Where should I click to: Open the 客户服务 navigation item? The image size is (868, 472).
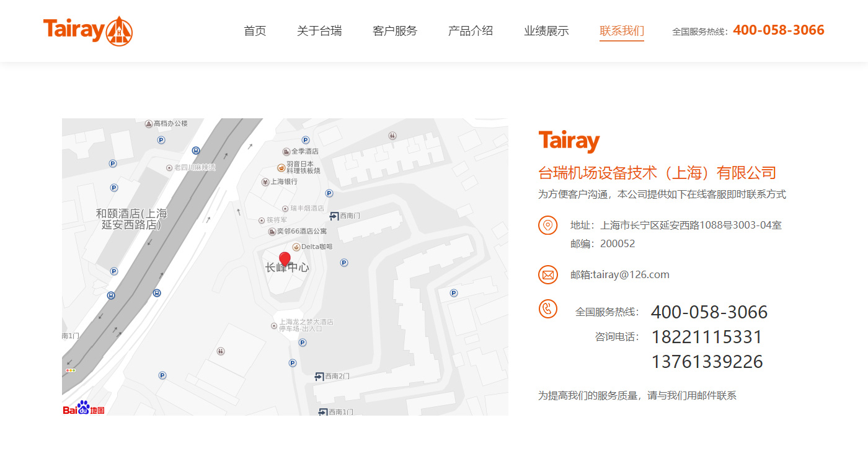[395, 31]
